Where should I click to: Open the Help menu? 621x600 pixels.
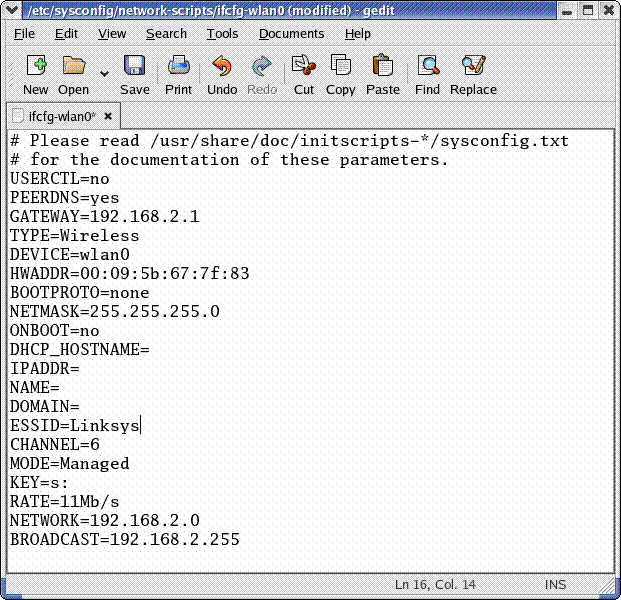click(x=358, y=34)
